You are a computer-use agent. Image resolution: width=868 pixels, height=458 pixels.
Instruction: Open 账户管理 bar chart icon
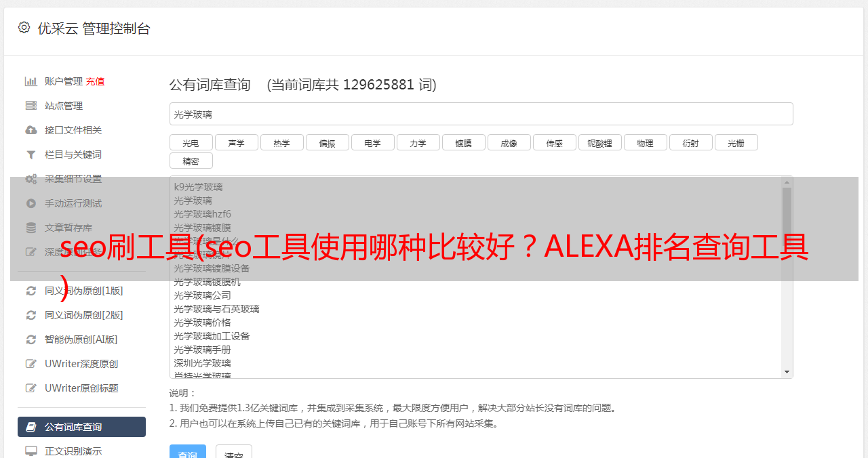[31, 81]
